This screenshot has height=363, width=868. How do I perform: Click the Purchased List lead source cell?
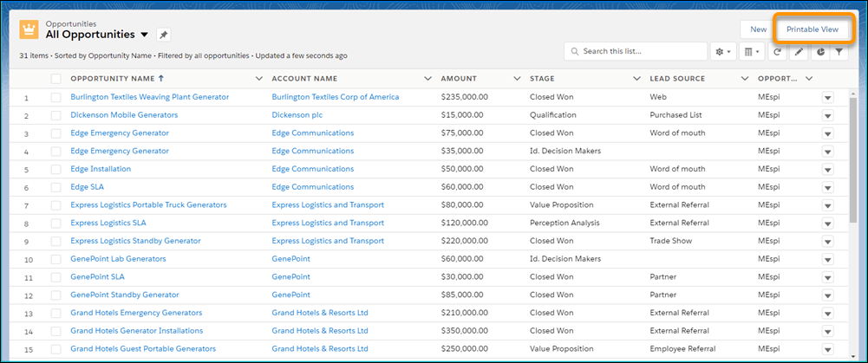[x=675, y=115]
